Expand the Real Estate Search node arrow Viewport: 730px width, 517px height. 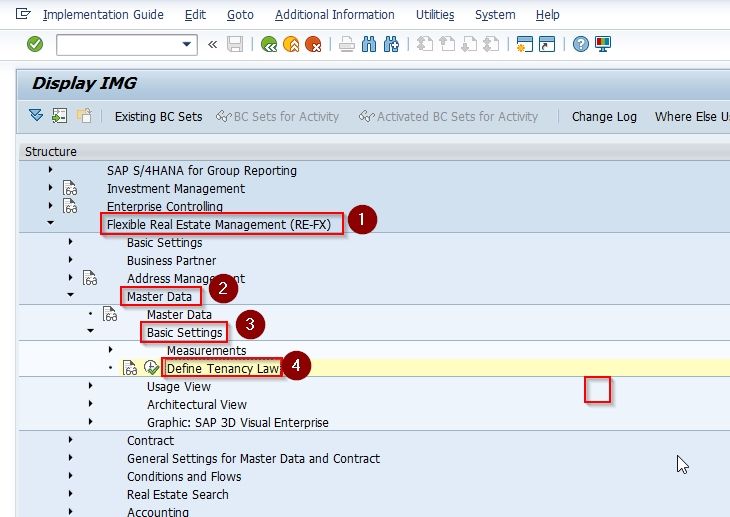pyautogui.click(x=70, y=493)
